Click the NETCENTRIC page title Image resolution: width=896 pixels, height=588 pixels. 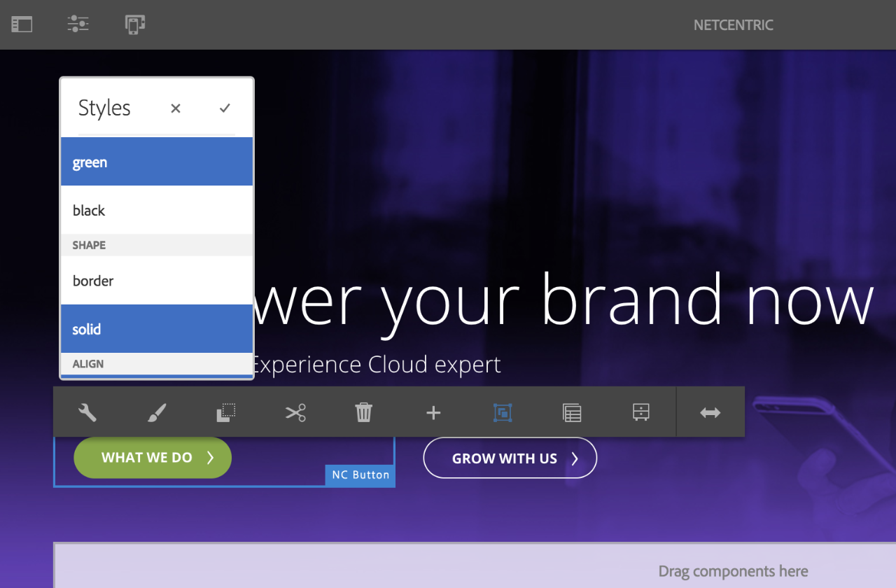coord(734,25)
